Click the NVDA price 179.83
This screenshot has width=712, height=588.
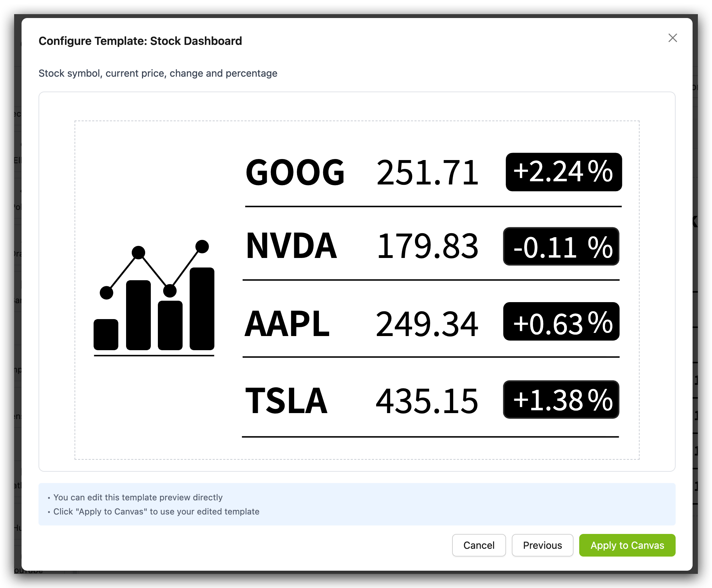pos(427,246)
